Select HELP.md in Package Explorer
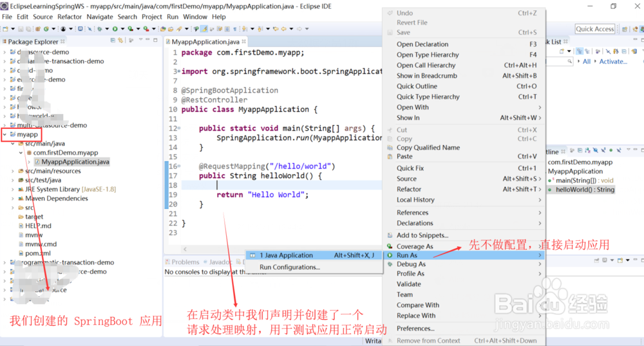The image size is (644, 346). [x=38, y=226]
